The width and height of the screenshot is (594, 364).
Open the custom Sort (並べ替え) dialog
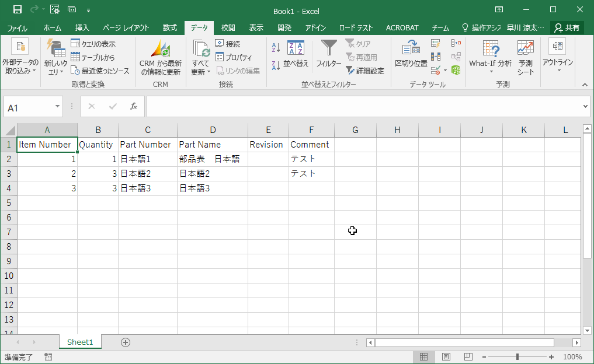296,55
